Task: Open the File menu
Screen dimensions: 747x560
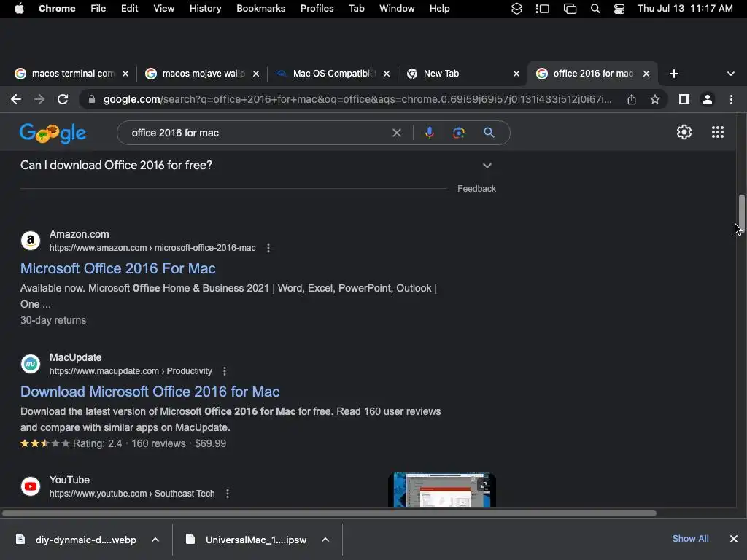Action: pos(98,9)
